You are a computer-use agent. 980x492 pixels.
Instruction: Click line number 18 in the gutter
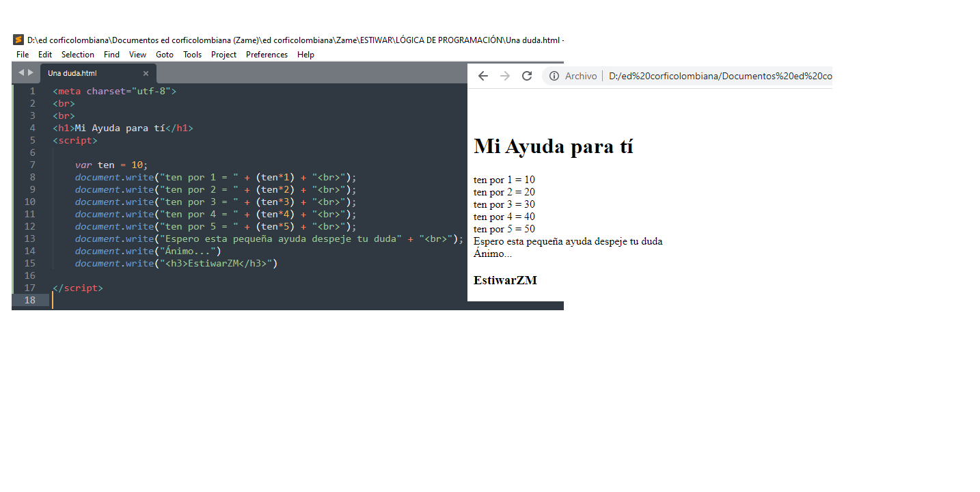coord(29,300)
